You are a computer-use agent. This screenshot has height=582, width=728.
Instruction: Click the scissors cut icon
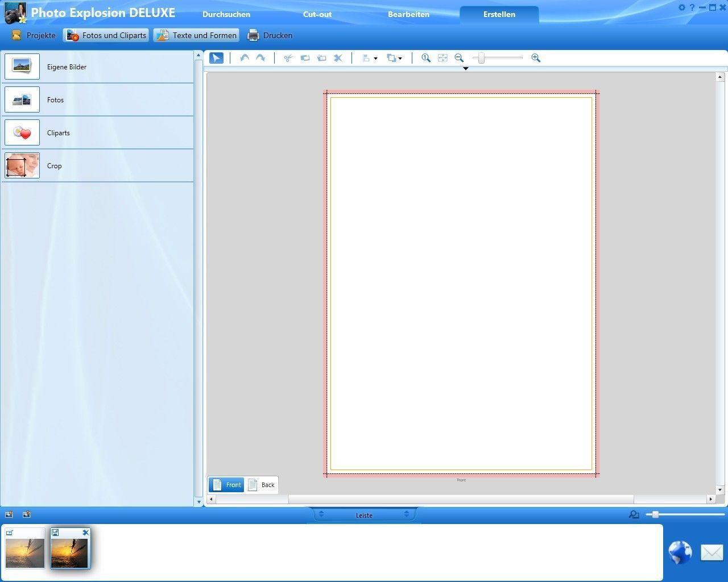tap(288, 58)
